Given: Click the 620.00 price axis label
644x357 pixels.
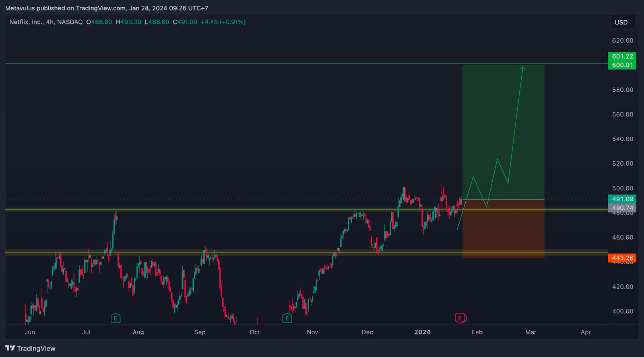Looking at the screenshot, I should pyautogui.click(x=623, y=41).
